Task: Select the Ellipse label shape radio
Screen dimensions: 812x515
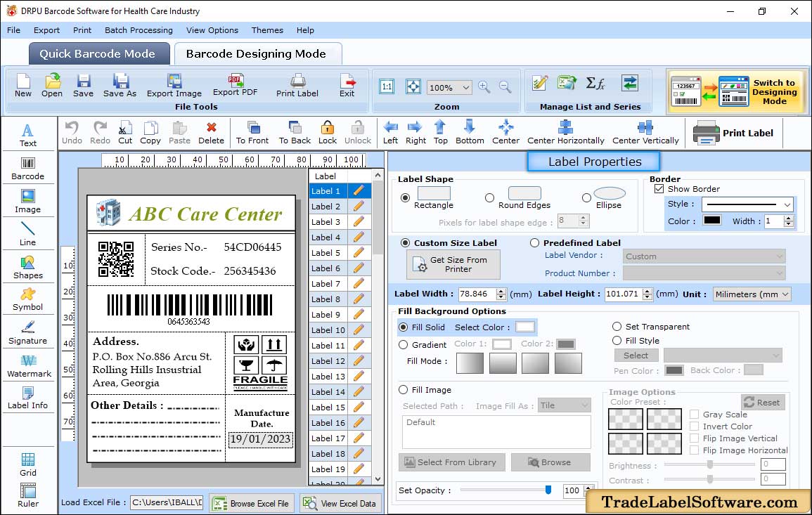Action: point(586,197)
